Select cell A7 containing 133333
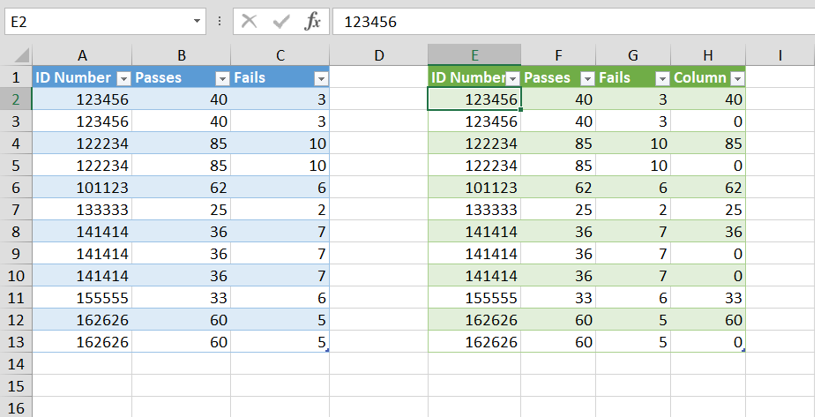Image resolution: width=815 pixels, height=417 pixels. click(82, 210)
